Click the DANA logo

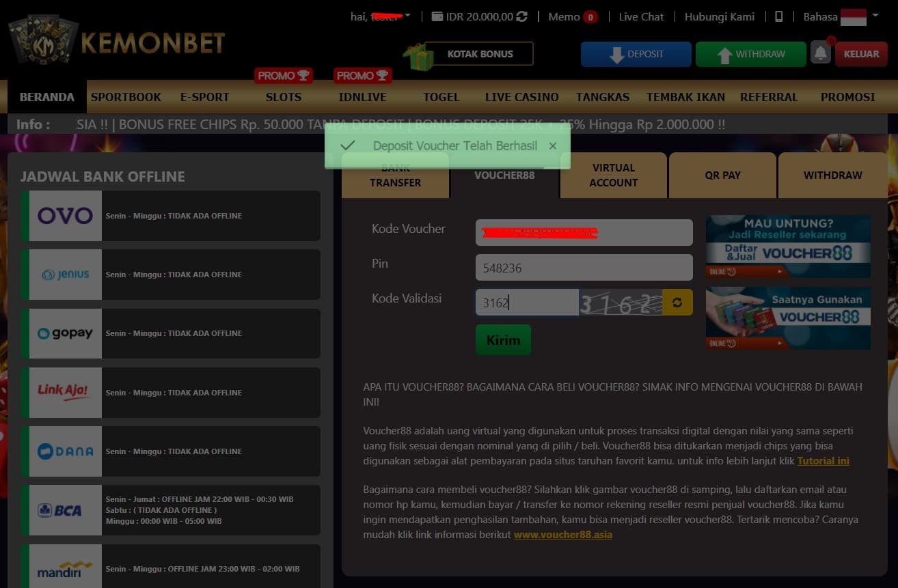pos(65,451)
